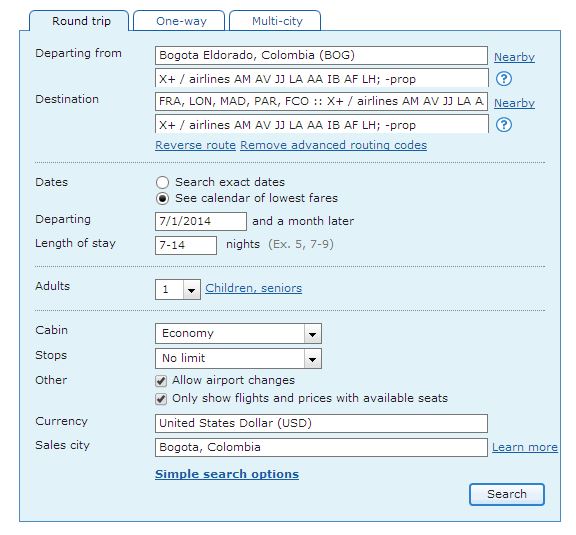Click Remove advanced routing codes link
576x535 pixels.
click(334, 145)
